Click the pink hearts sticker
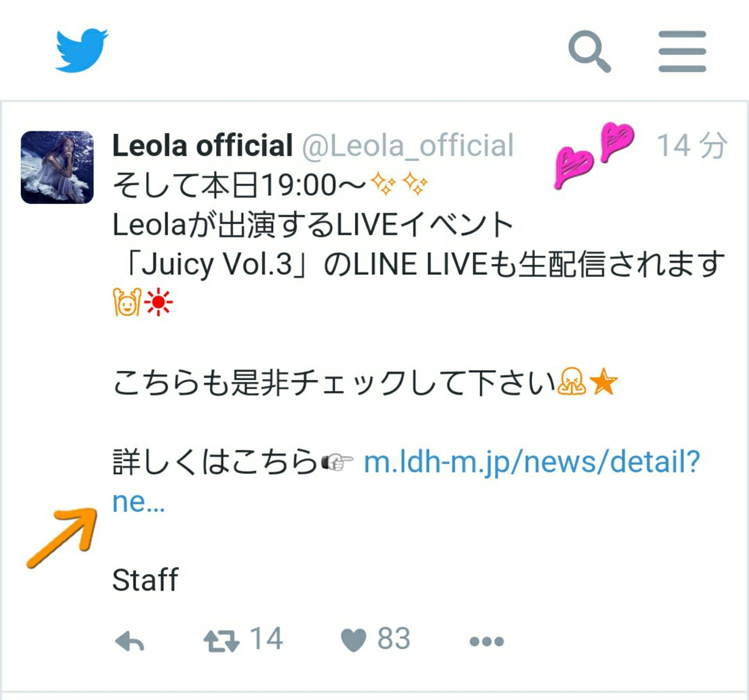The height and width of the screenshot is (700, 749). [594, 156]
